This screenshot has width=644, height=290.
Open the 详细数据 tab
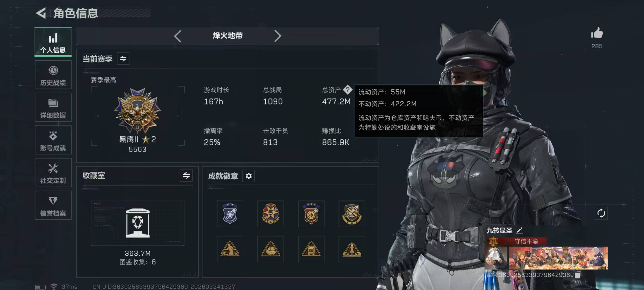[x=53, y=107]
